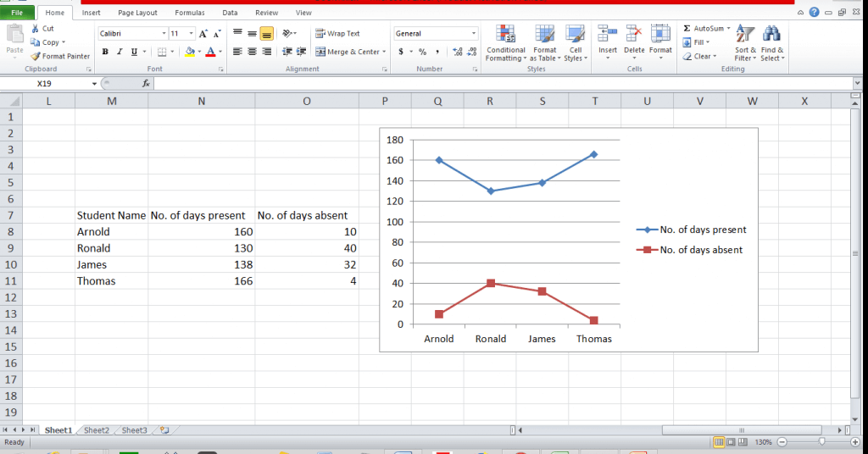Screen dimensions: 868x454
Task: Center-align text horizontally in the cell
Action: [252, 52]
